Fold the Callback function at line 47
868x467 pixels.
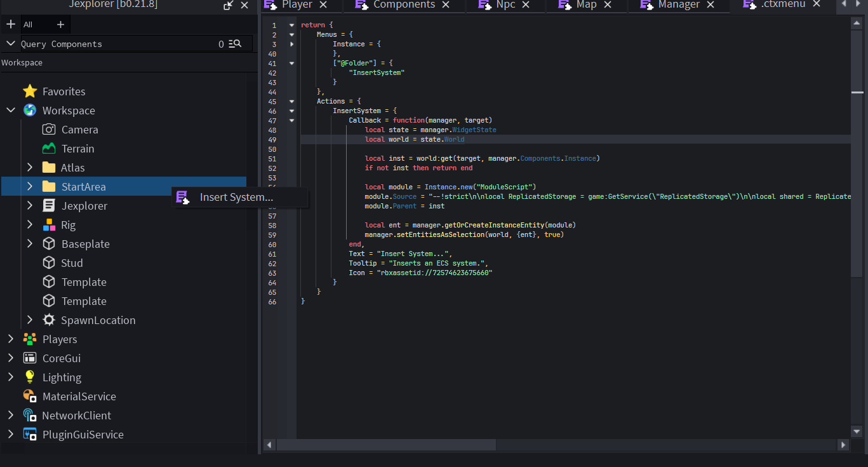[291, 121]
